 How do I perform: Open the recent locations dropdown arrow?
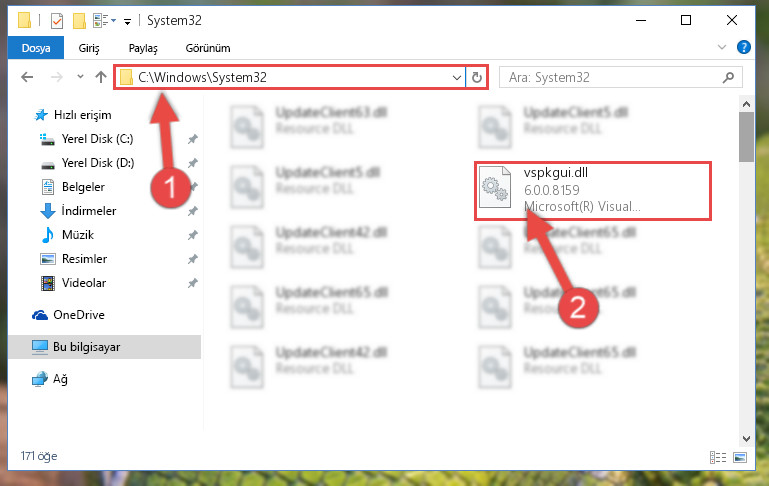point(80,77)
